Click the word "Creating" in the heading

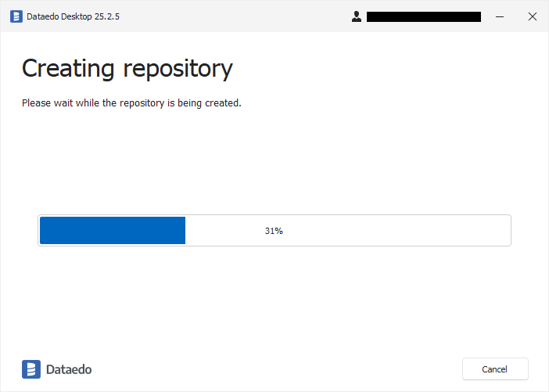68,69
